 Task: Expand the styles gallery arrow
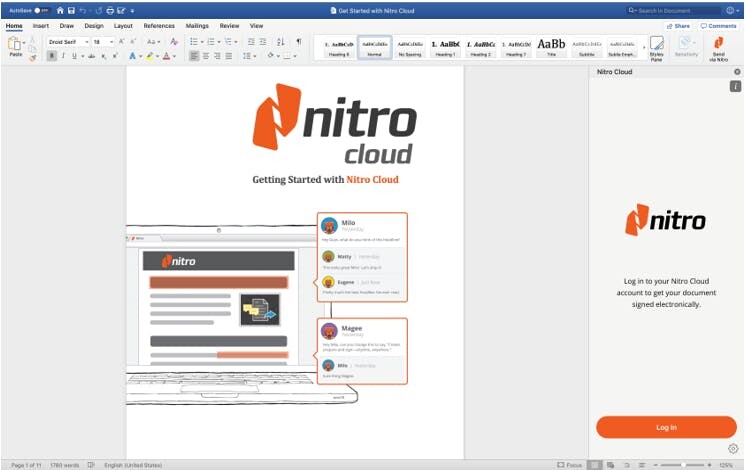(x=644, y=47)
